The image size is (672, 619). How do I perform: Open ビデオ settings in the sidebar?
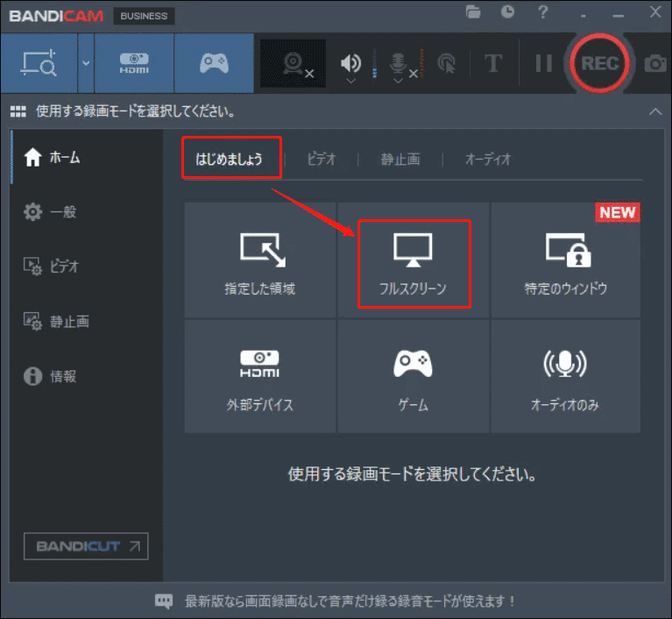coord(51,267)
